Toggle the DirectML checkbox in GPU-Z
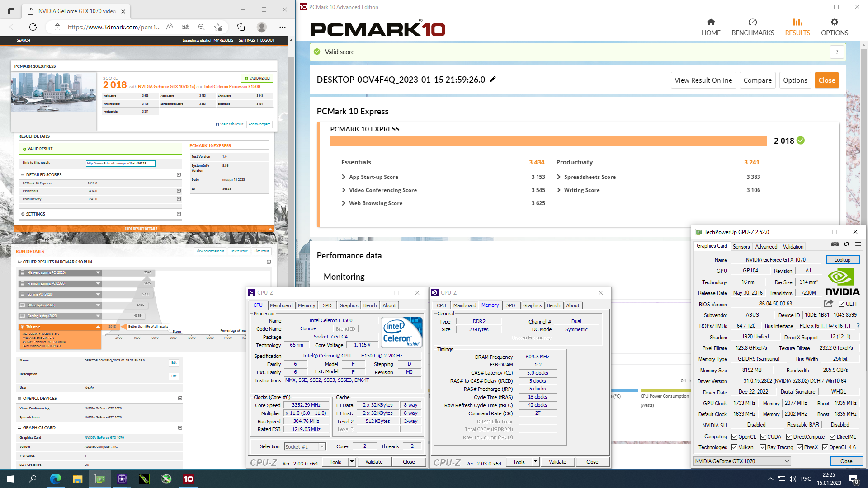868x488 pixels. tap(832, 437)
